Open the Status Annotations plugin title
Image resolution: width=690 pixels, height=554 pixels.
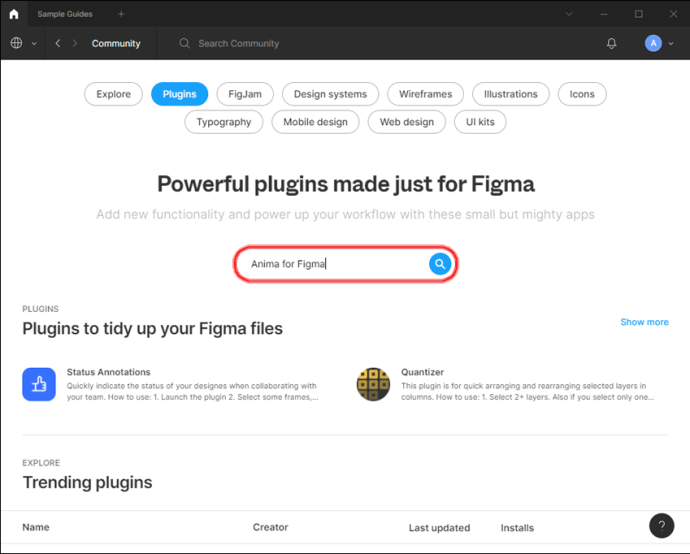(x=109, y=372)
